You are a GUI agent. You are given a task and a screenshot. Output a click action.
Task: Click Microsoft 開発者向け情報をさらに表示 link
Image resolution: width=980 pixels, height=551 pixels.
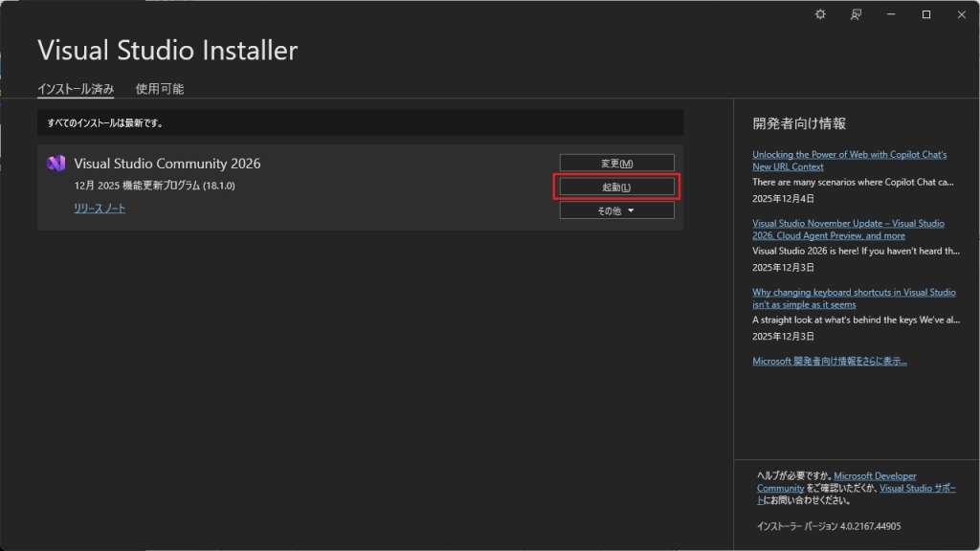point(829,361)
